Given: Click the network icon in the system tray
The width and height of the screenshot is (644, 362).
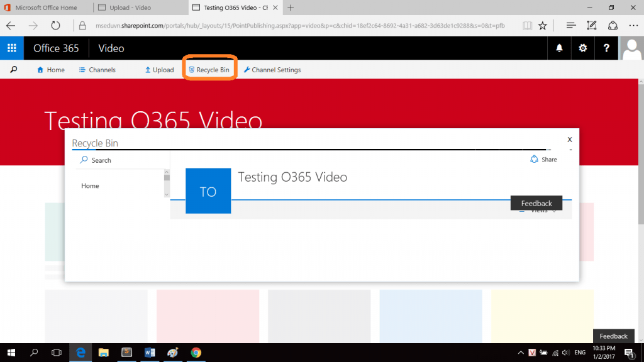Looking at the screenshot, I should tap(555, 353).
